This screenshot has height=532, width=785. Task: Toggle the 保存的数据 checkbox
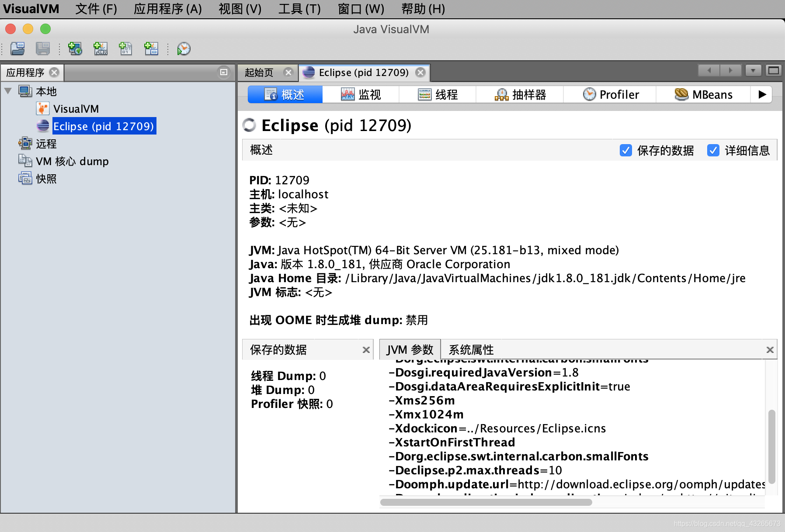626,150
